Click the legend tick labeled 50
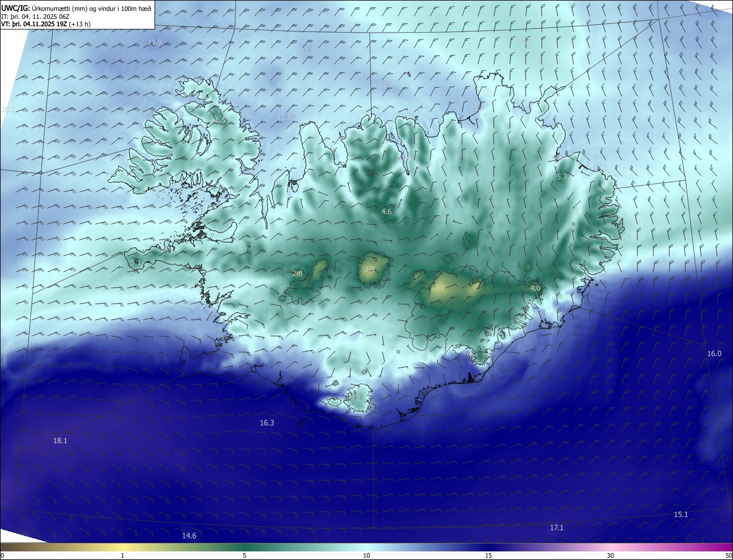 [728, 555]
